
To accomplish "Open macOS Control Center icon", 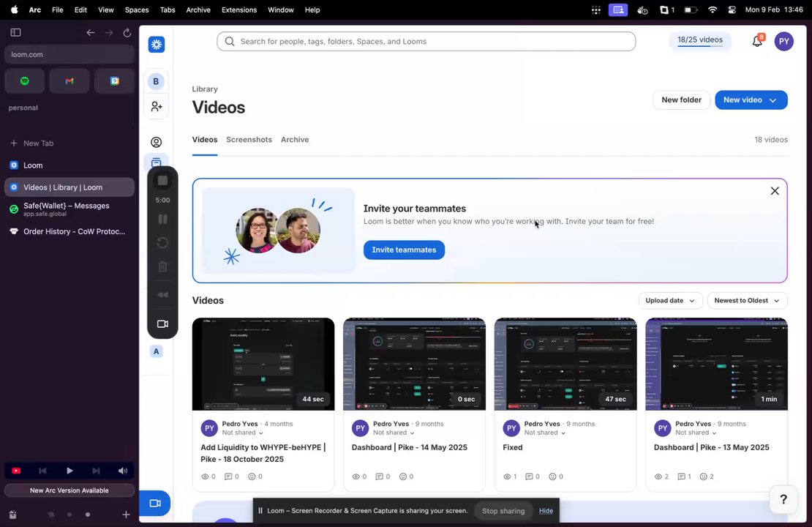I will click(x=732, y=10).
